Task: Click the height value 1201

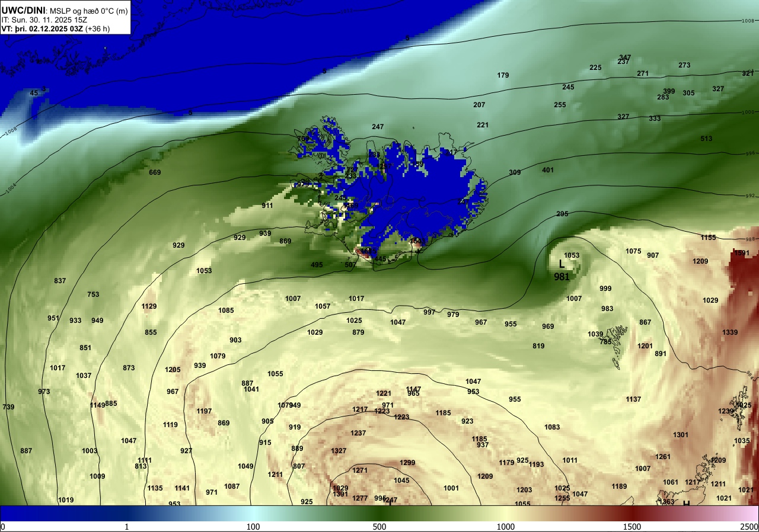Action: coord(645,346)
